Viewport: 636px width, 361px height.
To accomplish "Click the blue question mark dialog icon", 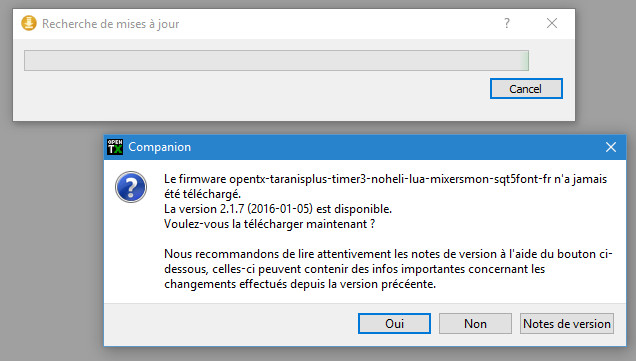I will pyautogui.click(x=131, y=187).
